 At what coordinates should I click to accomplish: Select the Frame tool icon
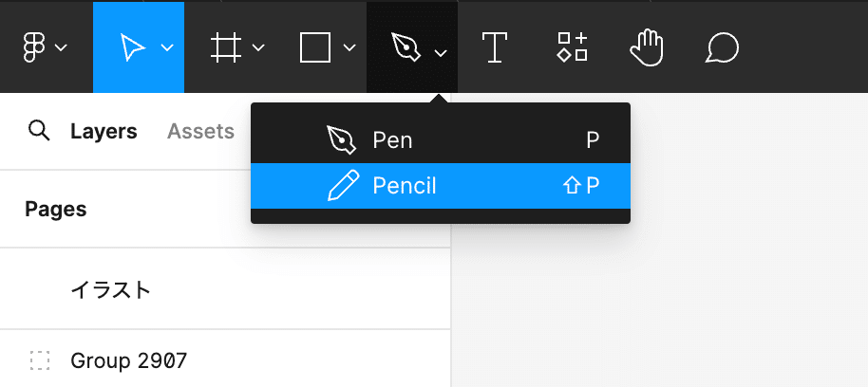pyautogui.click(x=226, y=47)
